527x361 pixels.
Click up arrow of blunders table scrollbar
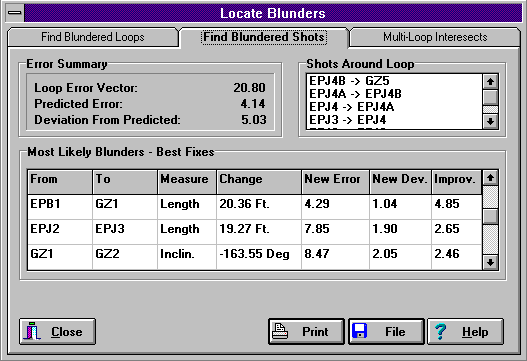[490, 177]
